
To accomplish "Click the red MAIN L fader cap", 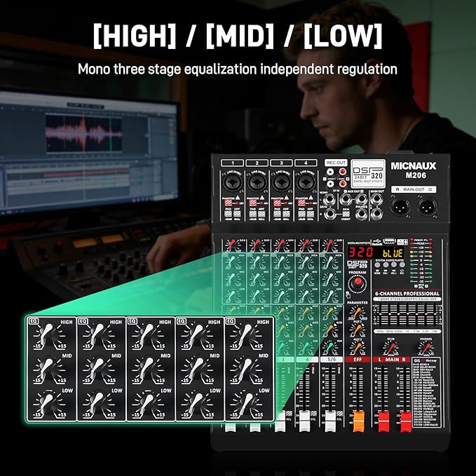I will (x=383, y=421).
